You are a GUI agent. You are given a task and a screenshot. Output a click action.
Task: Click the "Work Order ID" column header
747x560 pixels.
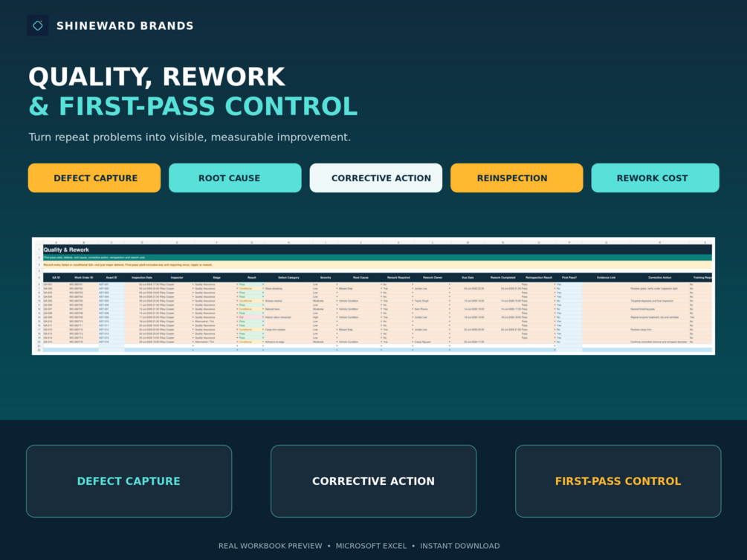pyautogui.click(x=83, y=277)
